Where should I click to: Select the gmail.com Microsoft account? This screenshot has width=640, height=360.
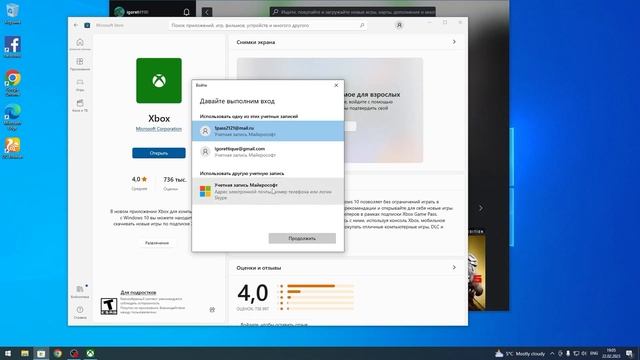pos(268,152)
